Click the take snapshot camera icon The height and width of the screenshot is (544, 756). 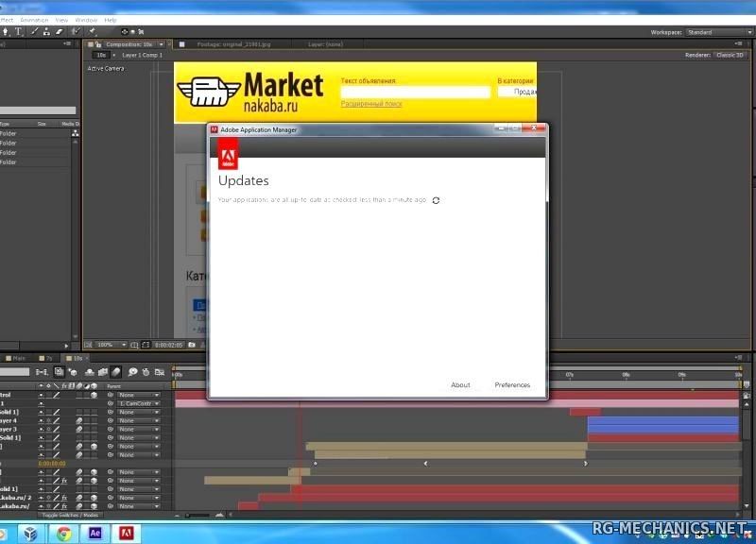(192, 345)
